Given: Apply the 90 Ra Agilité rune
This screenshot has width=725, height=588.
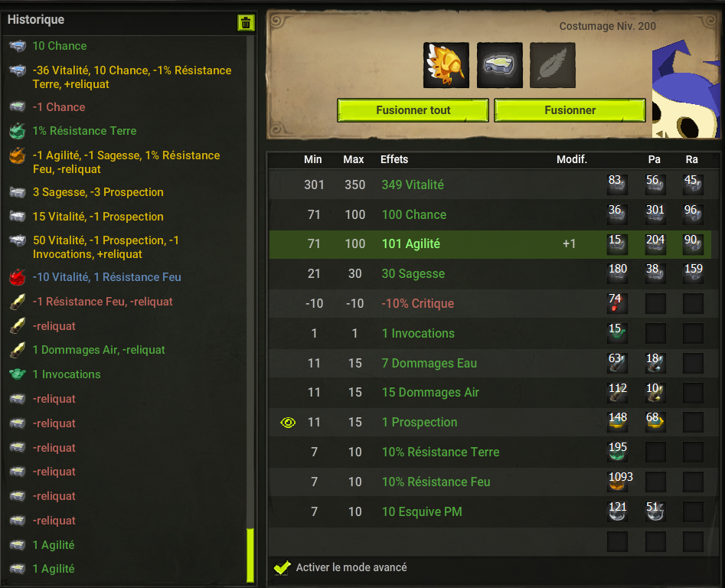Looking at the screenshot, I should tap(693, 244).
